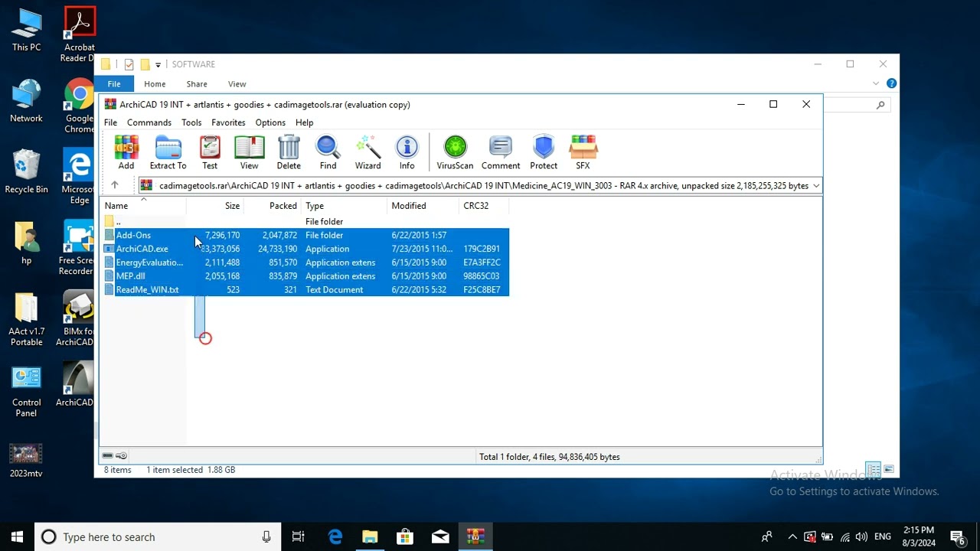Click the Control Panel desktop icon

(26, 392)
